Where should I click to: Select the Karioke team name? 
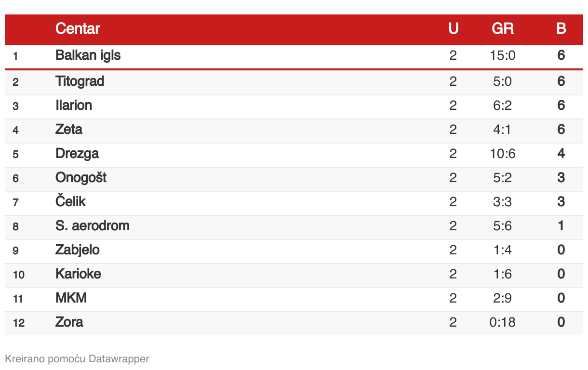tap(78, 274)
